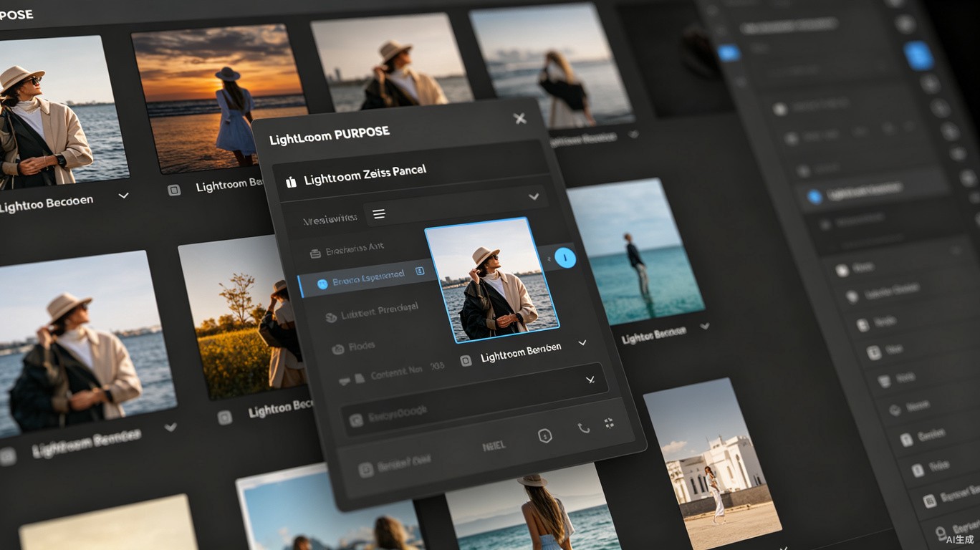
Task: Click the Flodes row icon
Action: point(337,349)
